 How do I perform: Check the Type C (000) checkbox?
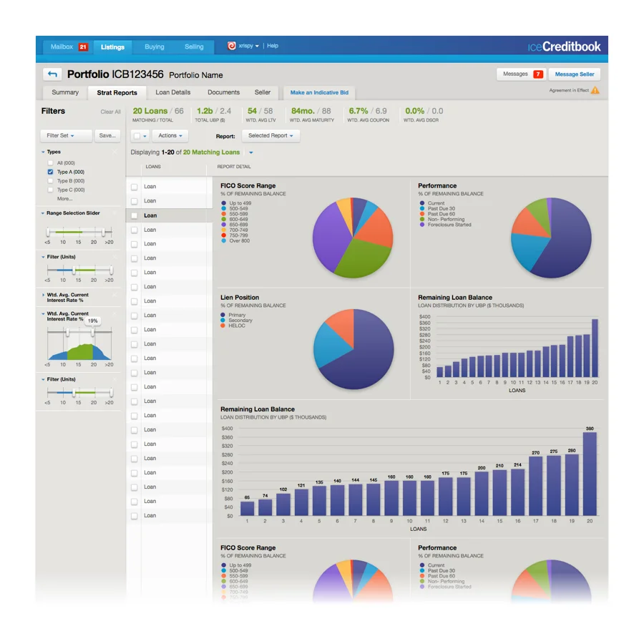tap(50, 190)
